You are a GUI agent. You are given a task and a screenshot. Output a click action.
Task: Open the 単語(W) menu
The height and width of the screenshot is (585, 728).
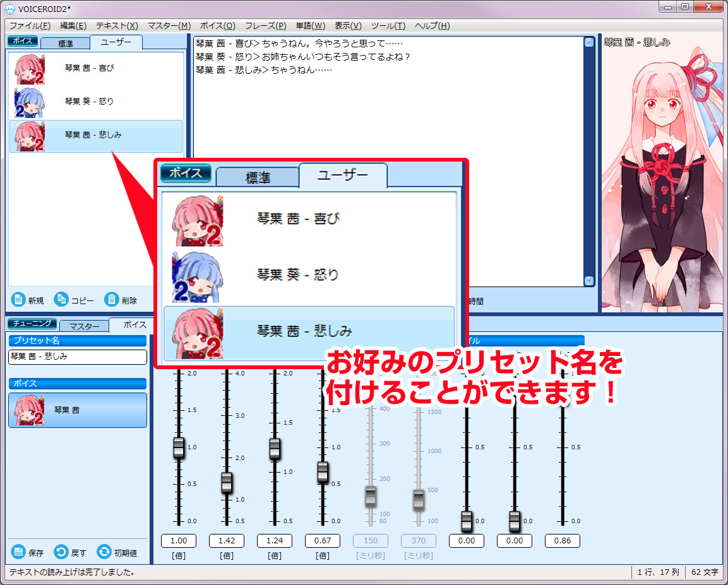click(311, 26)
